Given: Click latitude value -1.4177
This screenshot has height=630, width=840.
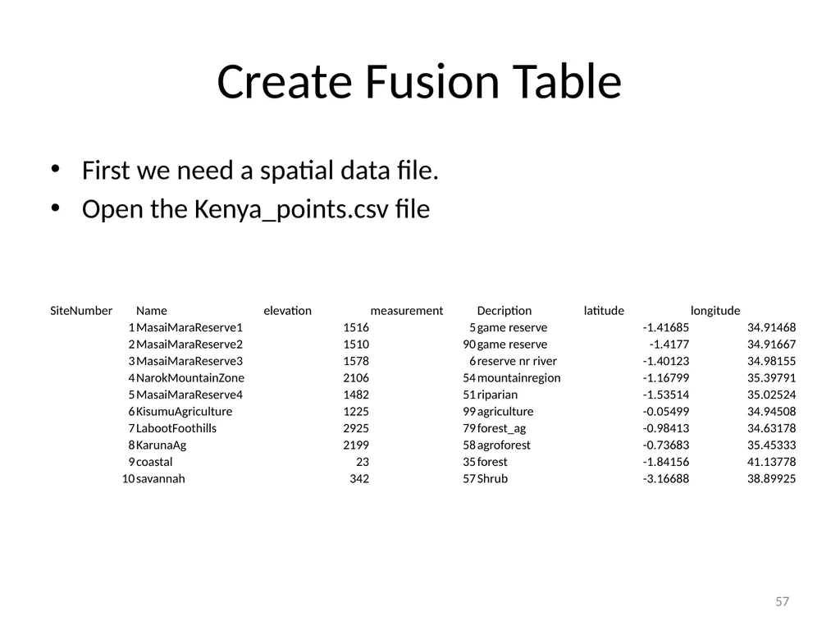Looking at the screenshot, I should click(669, 345).
